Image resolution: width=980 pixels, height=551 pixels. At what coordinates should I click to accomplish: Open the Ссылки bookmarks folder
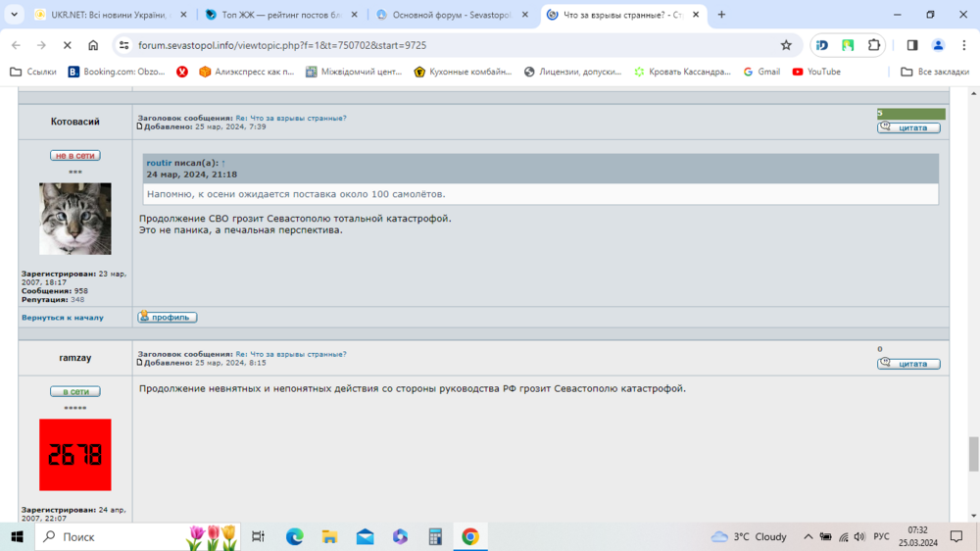tap(33, 72)
